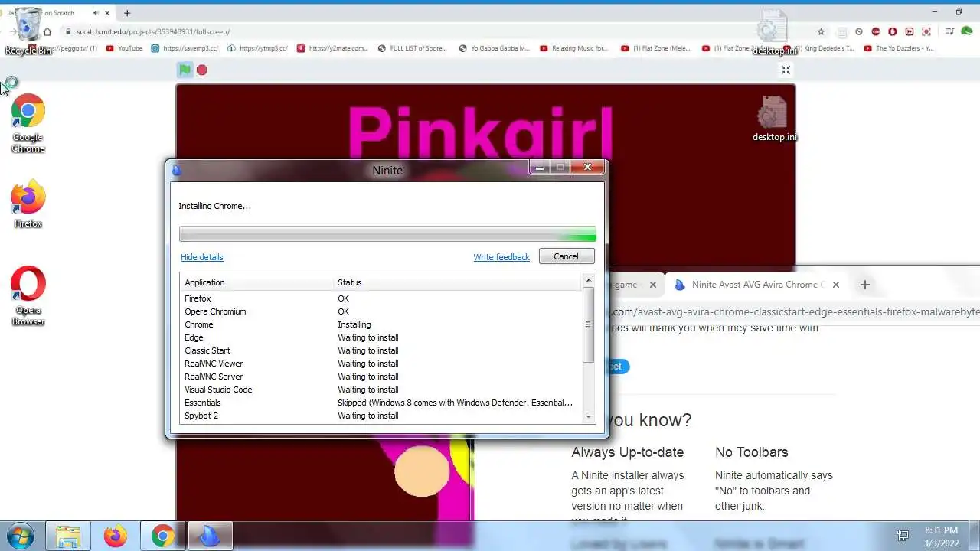Select the RealVNC Server row
980x551 pixels.
[x=381, y=377]
